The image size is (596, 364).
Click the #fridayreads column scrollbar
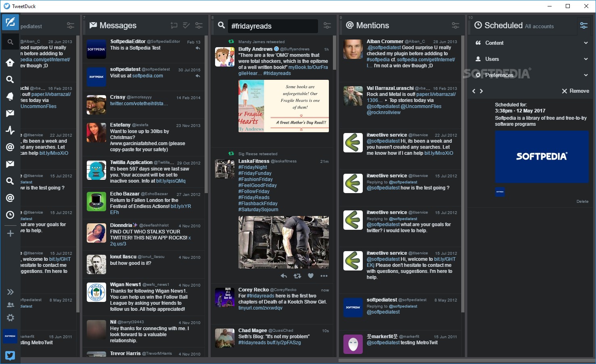[335, 53]
